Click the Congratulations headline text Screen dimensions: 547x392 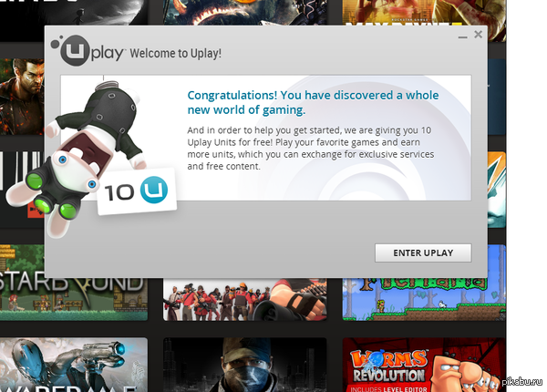(x=313, y=102)
